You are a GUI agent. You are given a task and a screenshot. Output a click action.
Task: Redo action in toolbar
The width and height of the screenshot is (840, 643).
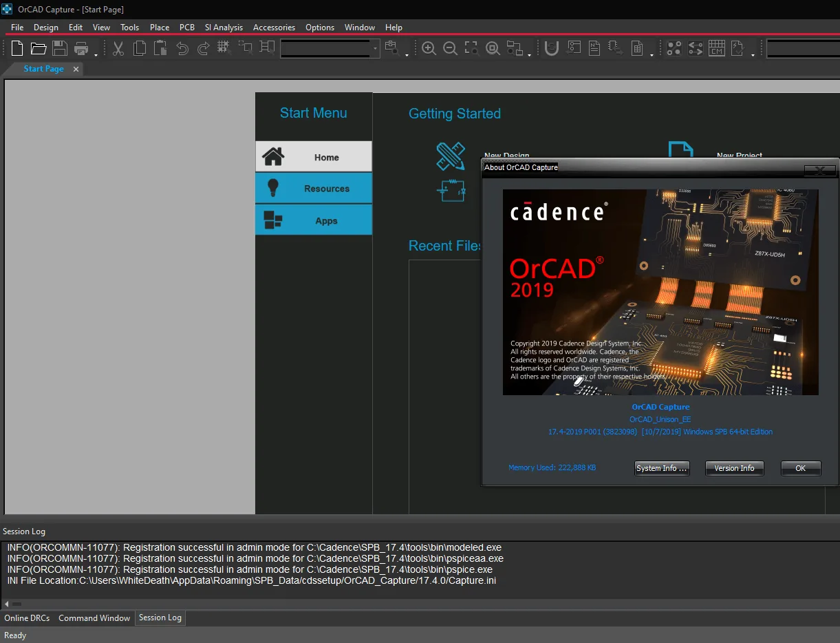click(204, 48)
